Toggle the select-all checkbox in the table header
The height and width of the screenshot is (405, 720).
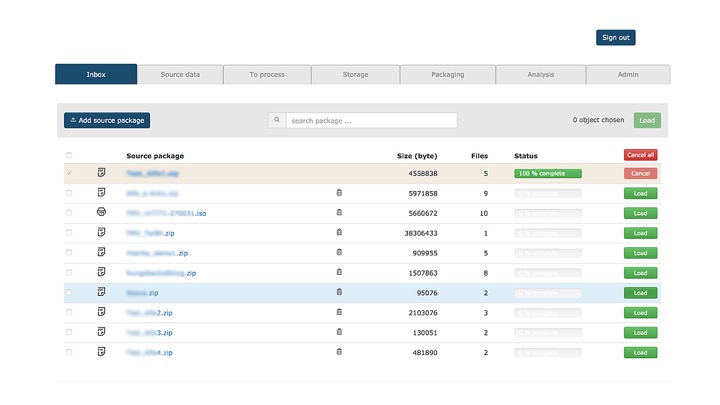pos(69,156)
